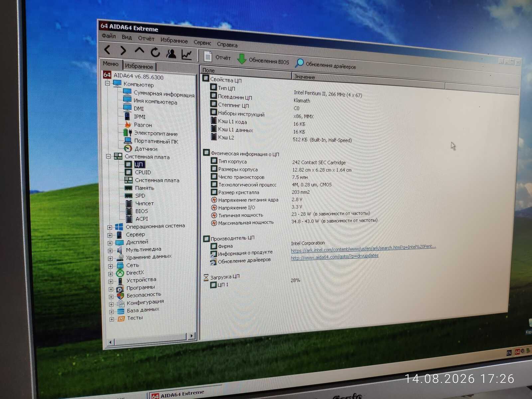Viewport: 532px width, 399px height.
Task: Open the user profile icon in the toolbar
Action: click(x=171, y=53)
